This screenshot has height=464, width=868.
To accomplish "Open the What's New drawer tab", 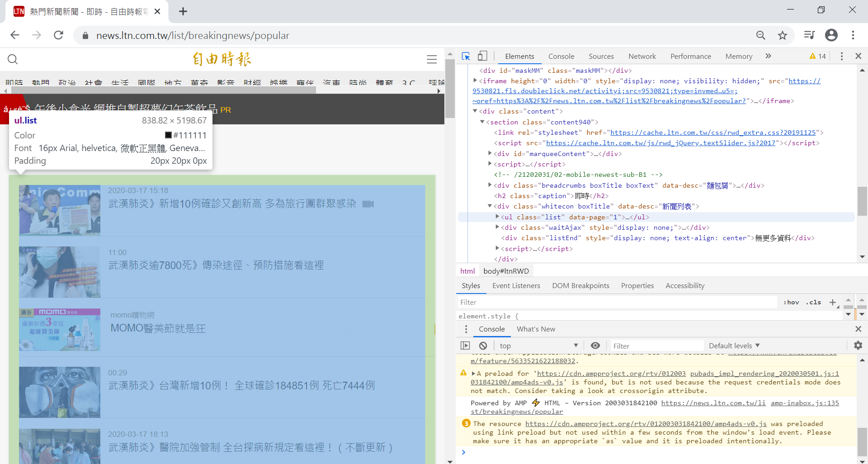I will pos(536,329).
